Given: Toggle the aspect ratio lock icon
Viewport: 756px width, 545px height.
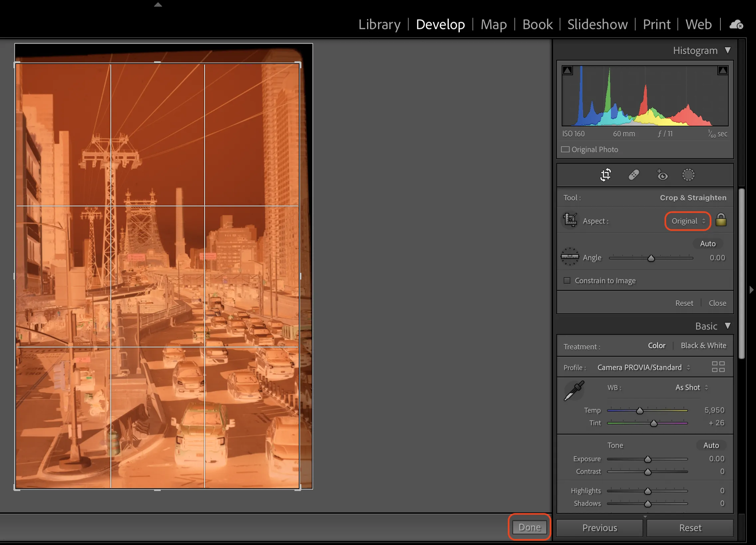Looking at the screenshot, I should [721, 220].
